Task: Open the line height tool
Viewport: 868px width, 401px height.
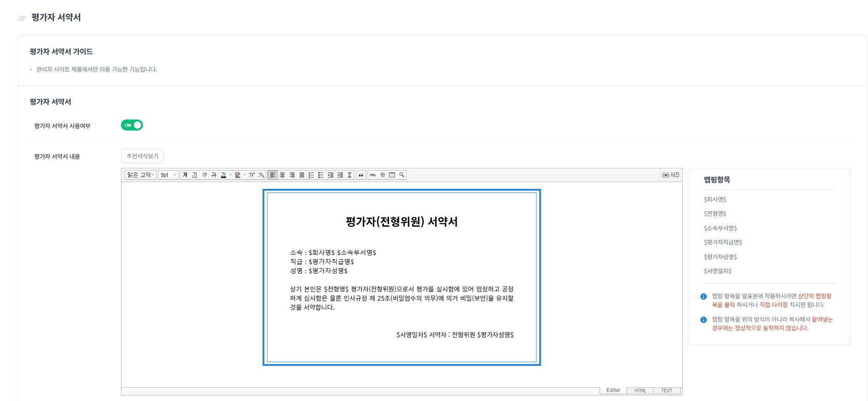Action: point(349,175)
